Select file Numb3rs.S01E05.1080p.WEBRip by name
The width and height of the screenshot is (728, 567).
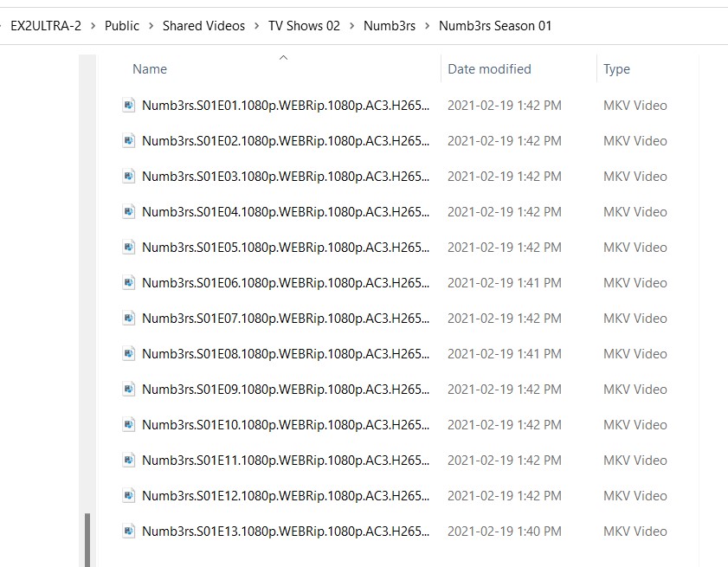(x=286, y=247)
